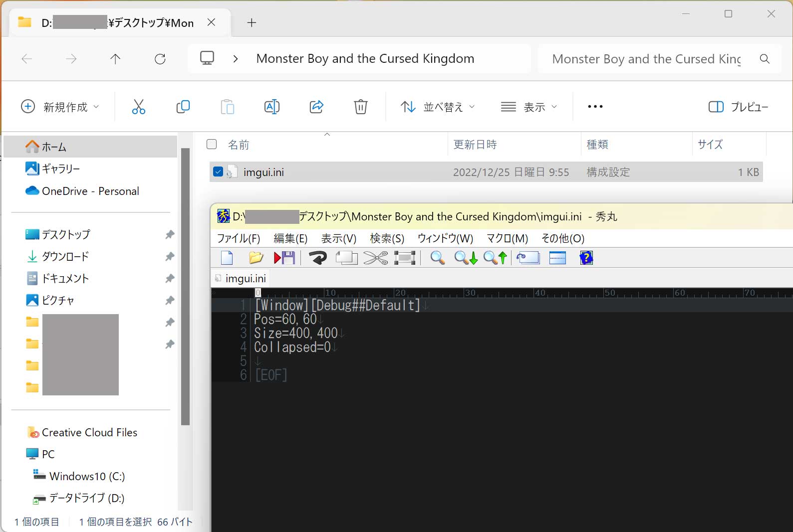Click the Open folder icon in Hidemaru toolbar
The width and height of the screenshot is (793, 532).
click(x=256, y=258)
